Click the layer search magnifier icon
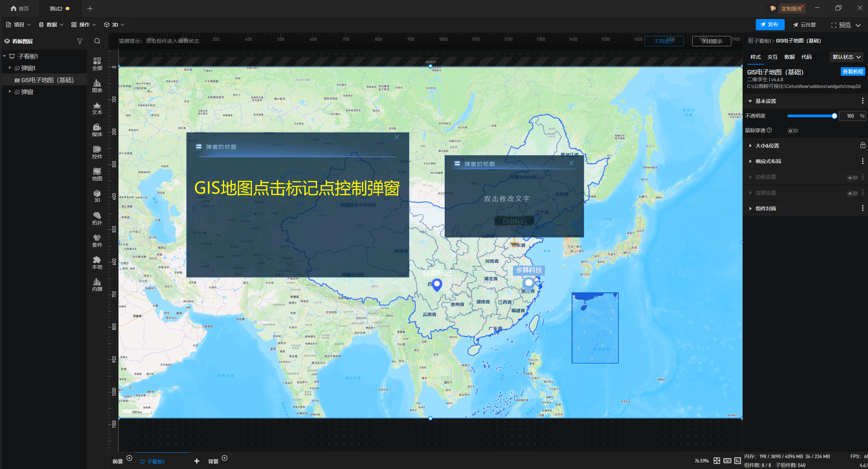Screen dimensions: 868x469 (97, 41)
